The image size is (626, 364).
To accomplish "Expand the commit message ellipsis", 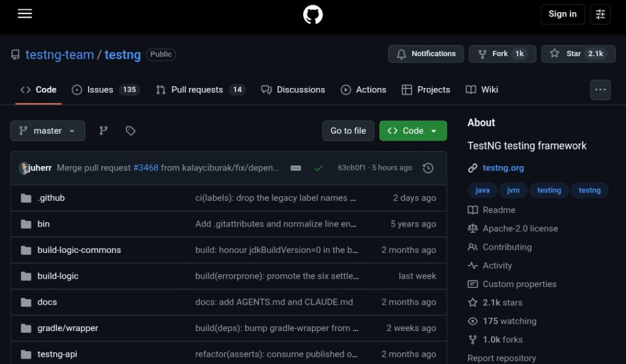I will [x=296, y=168].
